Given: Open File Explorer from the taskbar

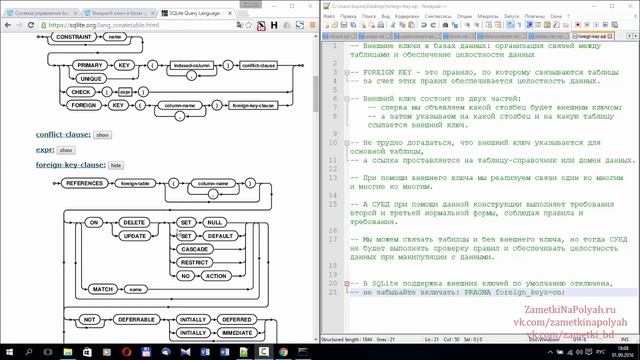Looking at the screenshot, I should (x=68, y=352).
